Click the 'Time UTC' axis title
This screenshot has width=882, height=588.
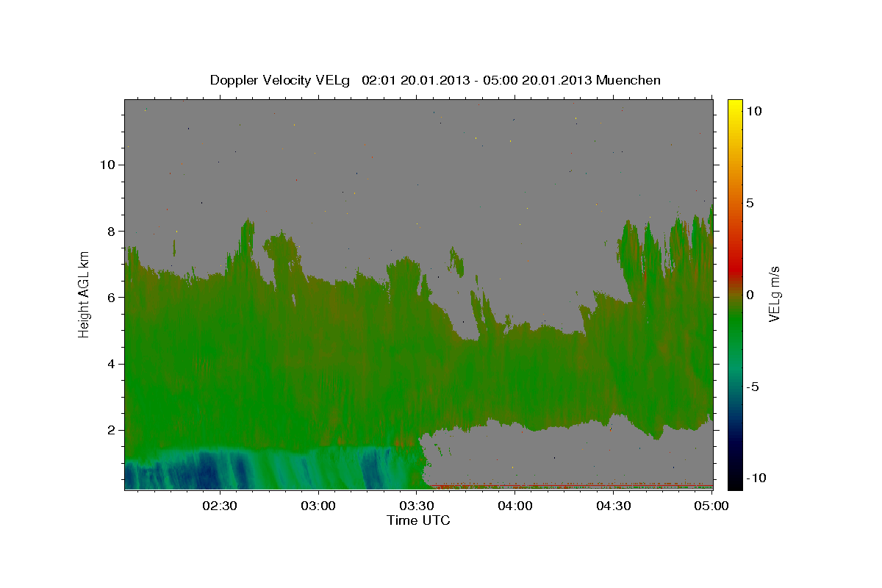(x=418, y=520)
